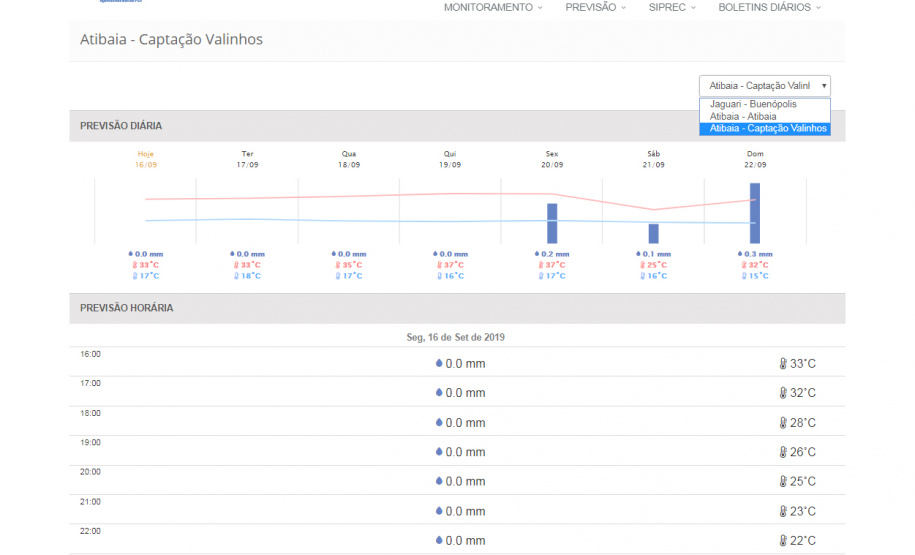Open the PREVISÃO menu

595,7
